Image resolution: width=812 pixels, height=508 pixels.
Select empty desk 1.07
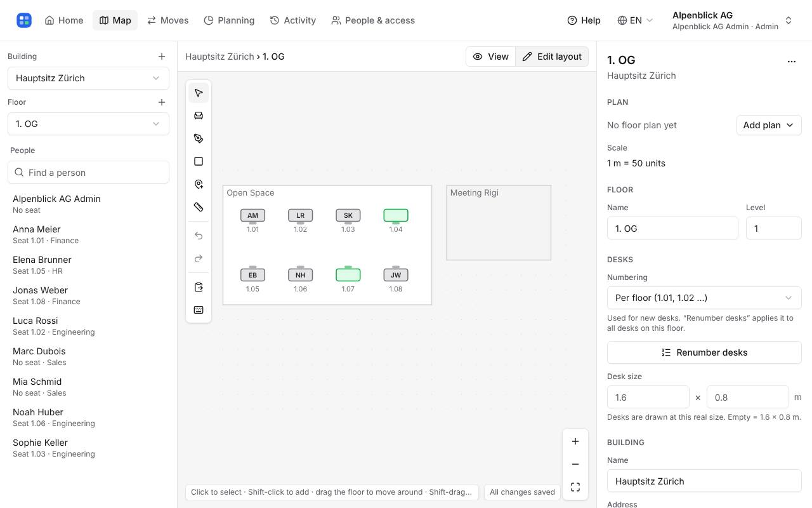[x=348, y=274]
